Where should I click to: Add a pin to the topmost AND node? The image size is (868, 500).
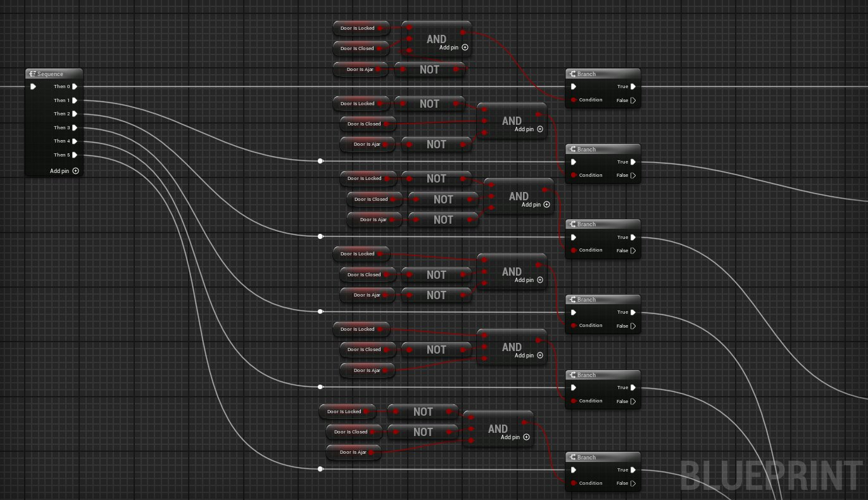click(x=465, y=48)
